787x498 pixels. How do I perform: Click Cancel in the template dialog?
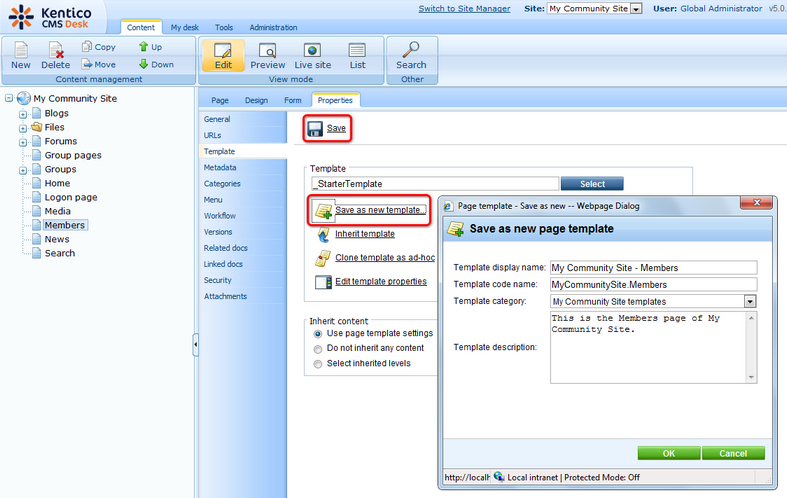[733, 453]
